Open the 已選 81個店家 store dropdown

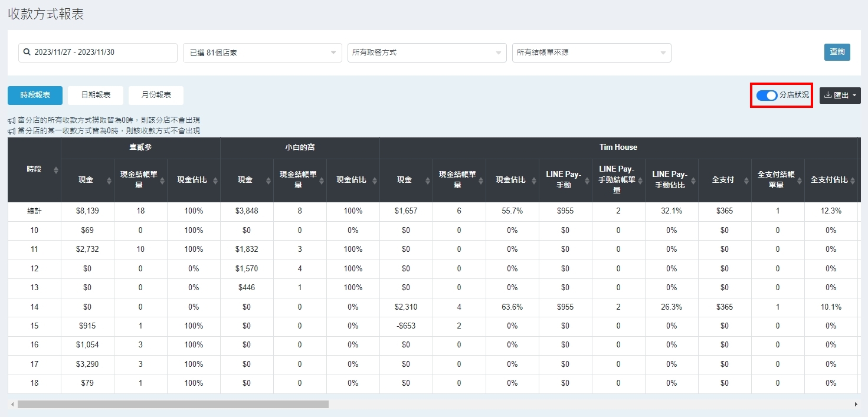[262, 52]
